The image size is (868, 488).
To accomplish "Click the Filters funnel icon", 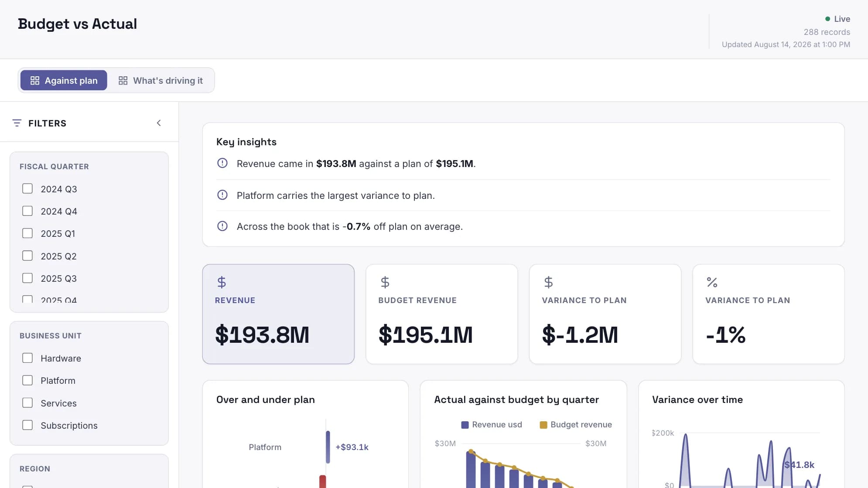I will tap(17, 123).
